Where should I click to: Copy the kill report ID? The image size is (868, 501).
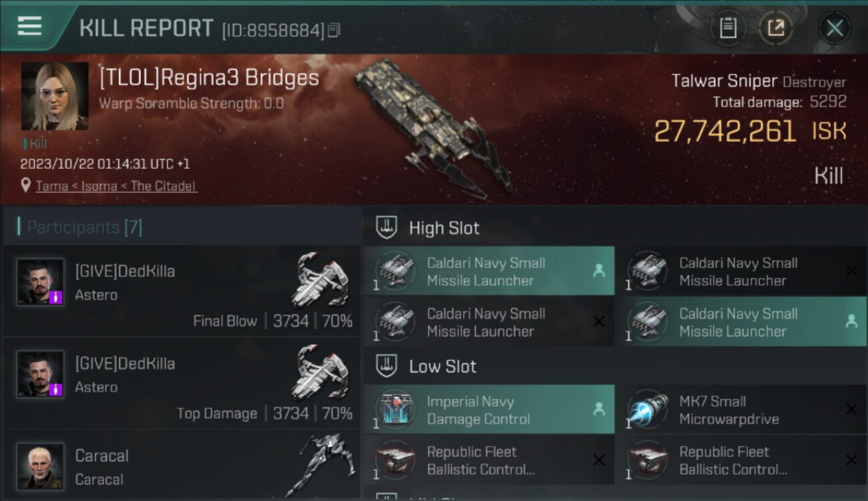pyautogui.click(x=334, y=30)
